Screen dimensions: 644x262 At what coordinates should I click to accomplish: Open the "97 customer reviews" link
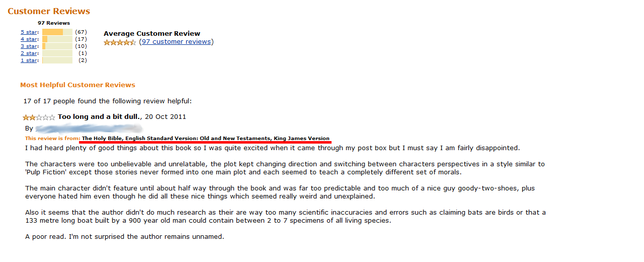click(176, 42)
